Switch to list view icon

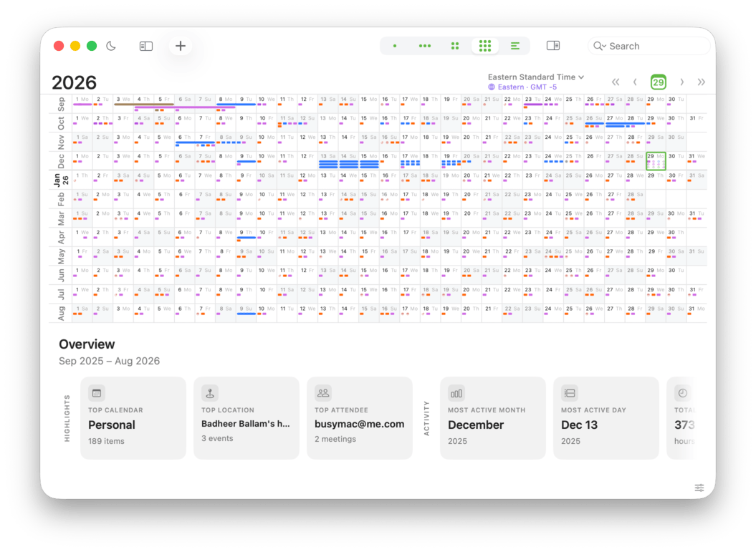(x=515, y=46)
